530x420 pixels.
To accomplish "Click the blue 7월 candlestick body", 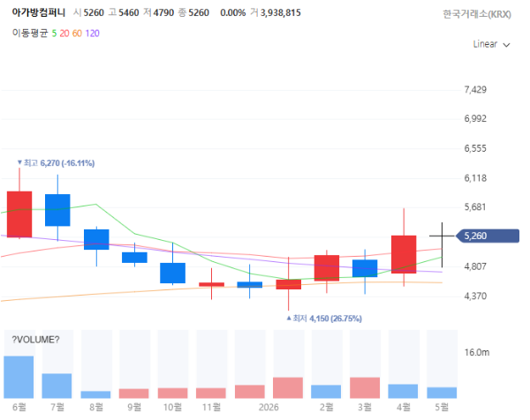I will pyautogui.click(x=57, y=210).
